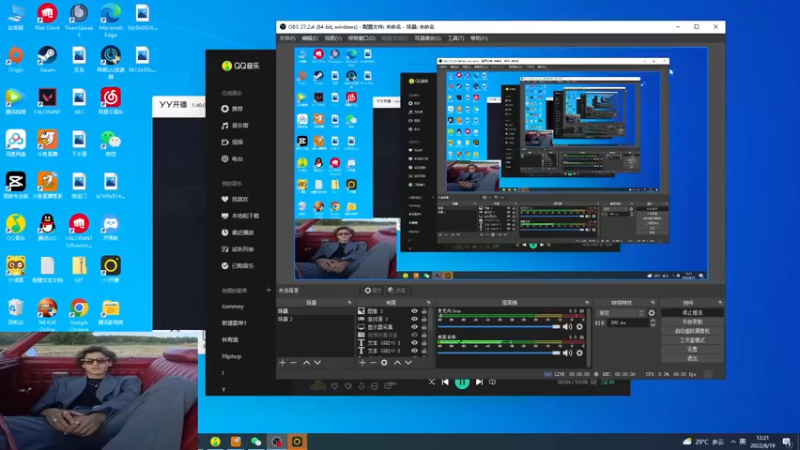Move selected scene up
This screenshot has width=800, height=450.
(x=307, y=363)
